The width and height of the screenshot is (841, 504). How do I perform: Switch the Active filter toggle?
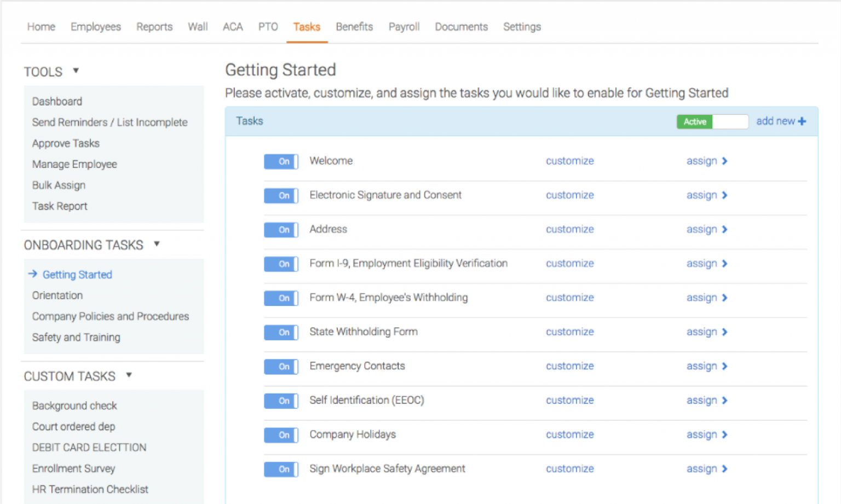click(x=712, y=121)
